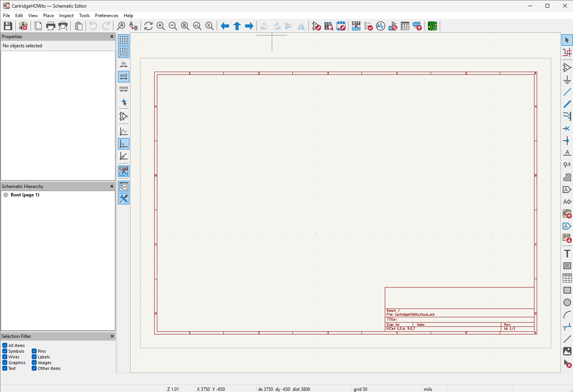Choose the Place Power Symbol tool
Viewport: 573px width, 392px height.
point(567,80)
